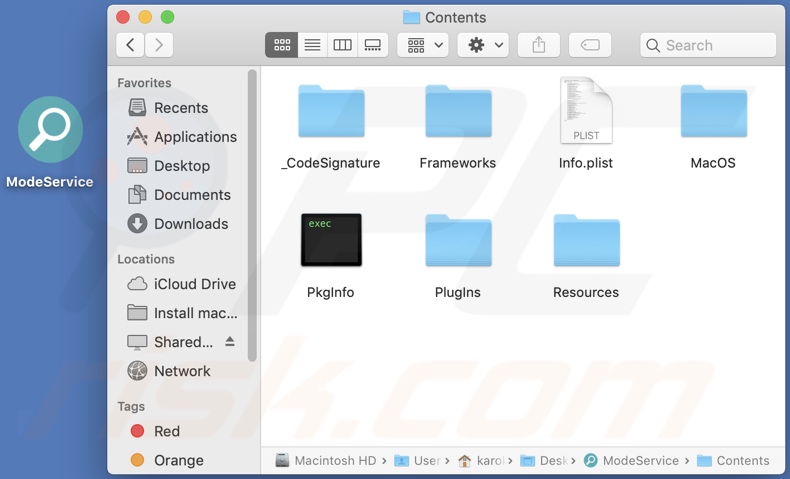Go to Downloads in sidebar
The image size is (790, 479).
click(190, 224)
